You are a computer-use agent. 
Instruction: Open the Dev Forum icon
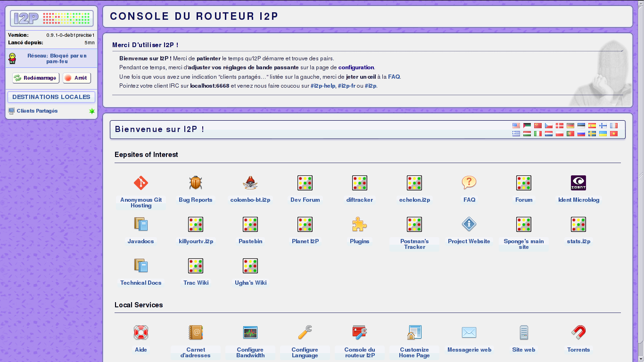click(x=305, y=182)
